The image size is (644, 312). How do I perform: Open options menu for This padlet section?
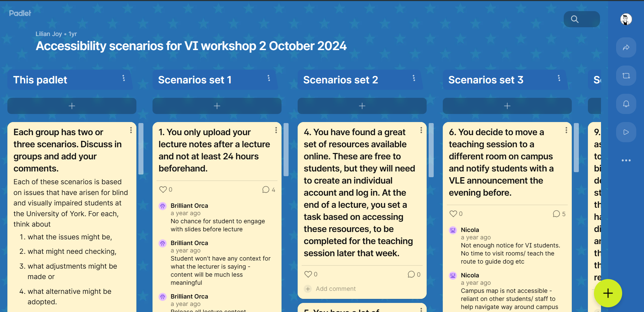coord(124,78)
